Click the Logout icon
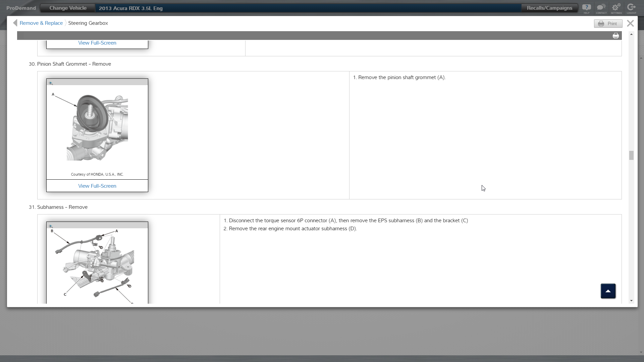 point(631,8)
